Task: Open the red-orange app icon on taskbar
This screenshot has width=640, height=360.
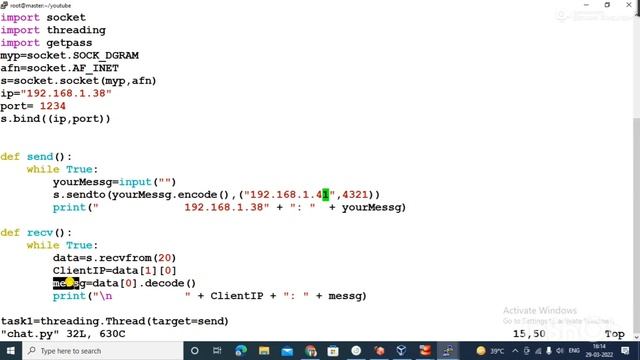Action: tap(425, 351)
